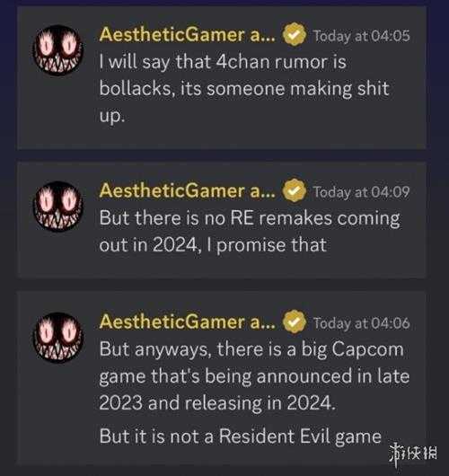Select the 'no RE remakes coming' message
Image resolution: width=449 pixels, height=476 pixels.
pos(250,232)
